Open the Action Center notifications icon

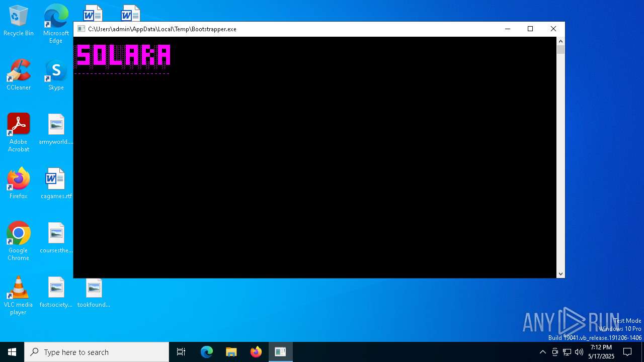(627, 352)
